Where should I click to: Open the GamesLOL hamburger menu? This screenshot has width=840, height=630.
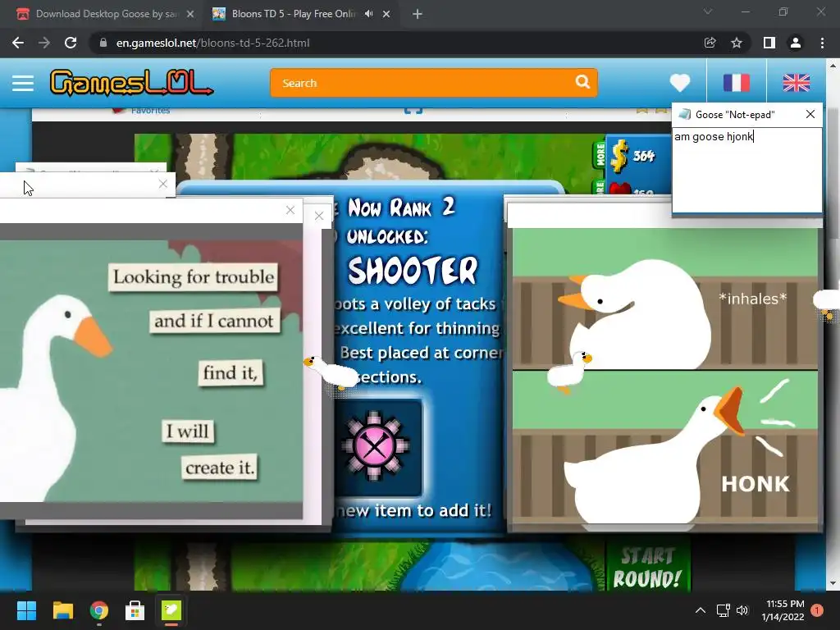click(22, 83)
